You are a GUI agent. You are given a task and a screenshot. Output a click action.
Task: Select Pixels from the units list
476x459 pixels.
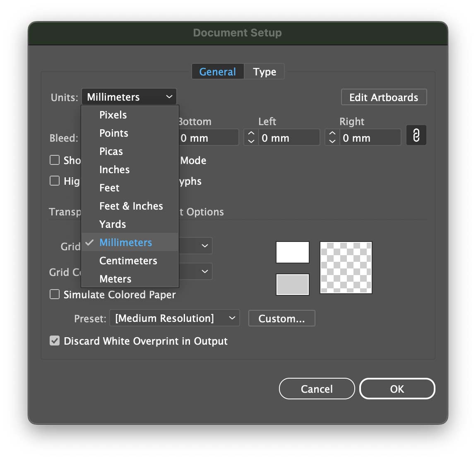point(113,115)
